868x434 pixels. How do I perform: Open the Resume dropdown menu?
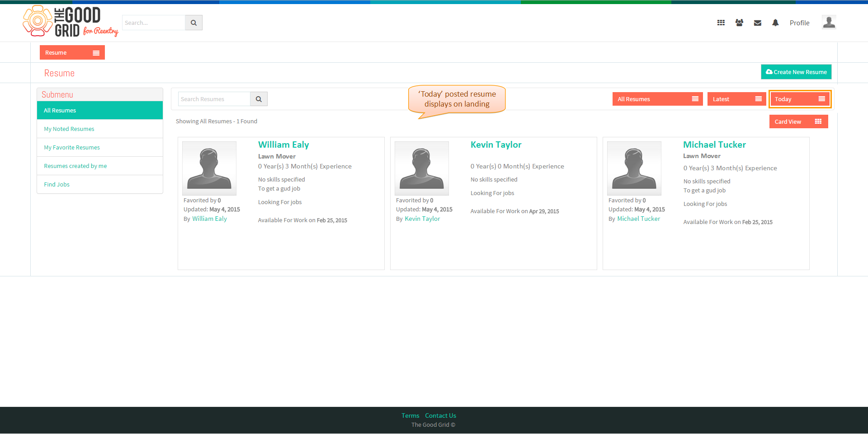72,52
